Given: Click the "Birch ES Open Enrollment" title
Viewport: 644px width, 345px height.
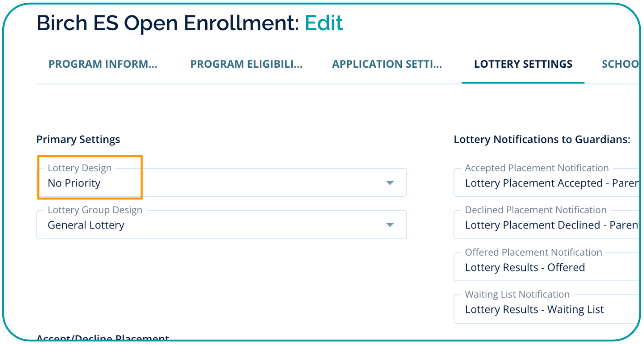Looking at the screenshot, I should click(167, 23).
